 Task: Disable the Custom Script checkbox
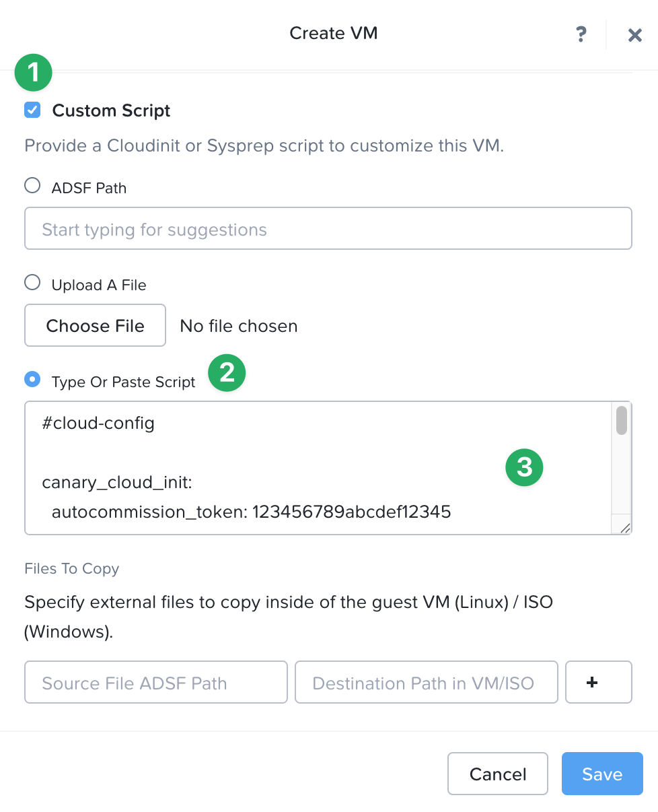32,110
